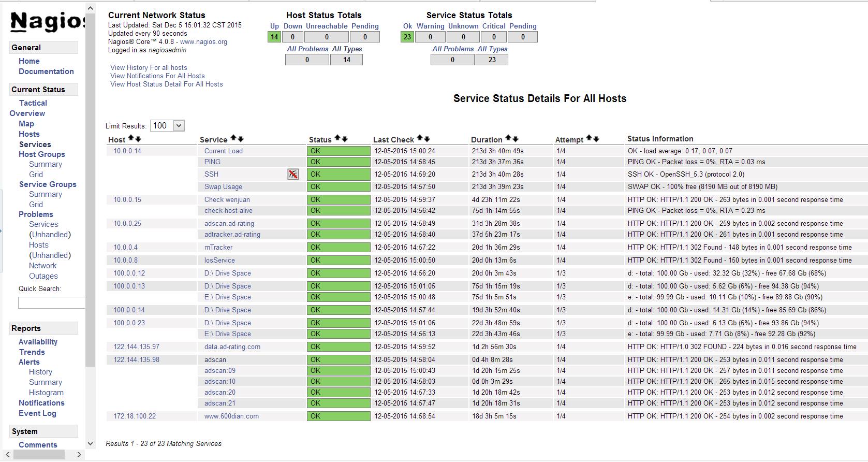
Task: Sort Last Check column ascending arrow
Action: [420, 138]
